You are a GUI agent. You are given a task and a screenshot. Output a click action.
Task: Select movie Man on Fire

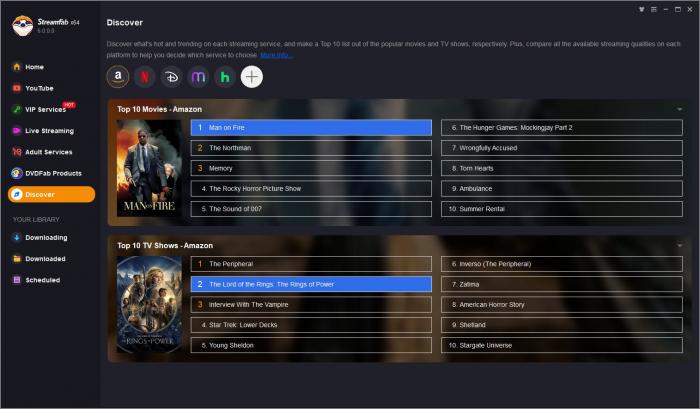click(311, 127)
